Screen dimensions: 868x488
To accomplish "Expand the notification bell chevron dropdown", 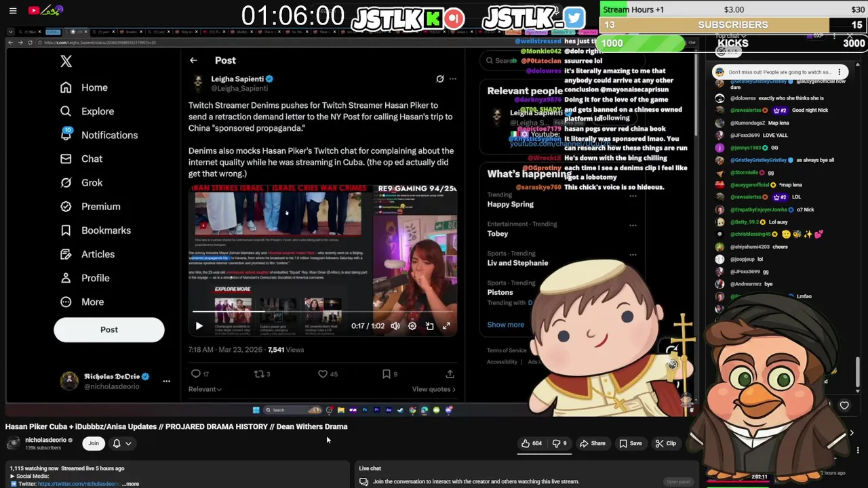I will coord(128,443).
